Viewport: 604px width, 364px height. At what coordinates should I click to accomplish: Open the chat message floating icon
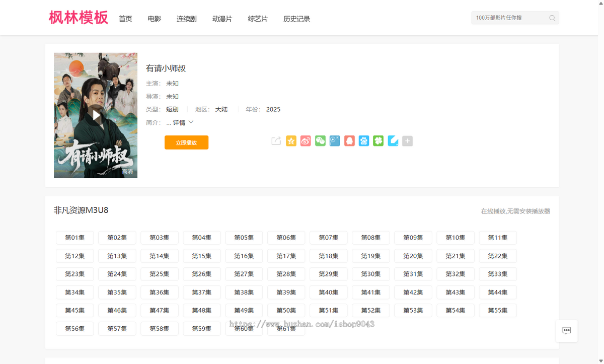tap(567, 331)
